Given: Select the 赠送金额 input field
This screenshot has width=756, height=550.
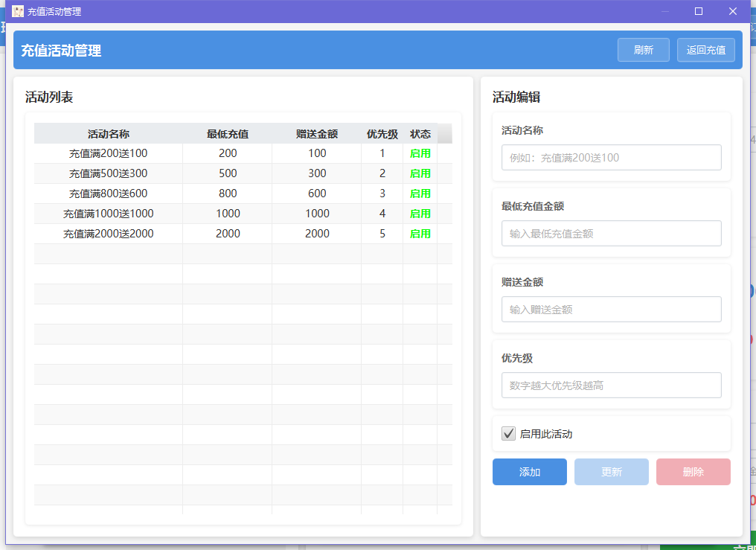Looking at the screenshot, I should (611, 310).
